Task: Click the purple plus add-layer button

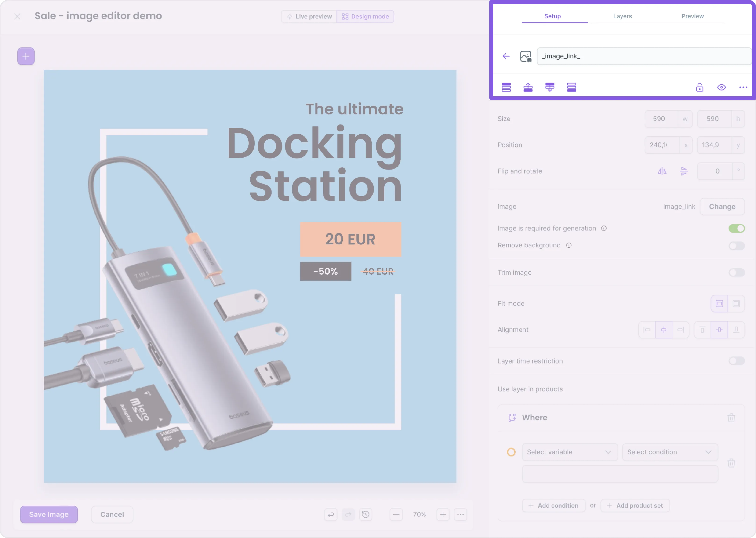Action: click(x=26, y=56)
